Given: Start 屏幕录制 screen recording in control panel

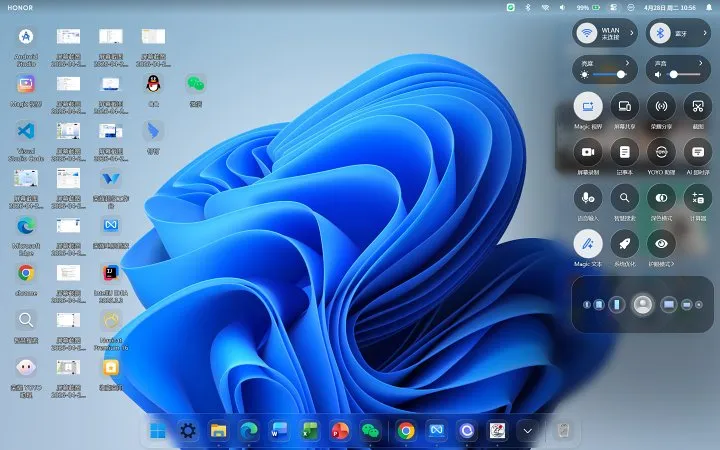Looking at the screenshot, I should click(588, 152).
